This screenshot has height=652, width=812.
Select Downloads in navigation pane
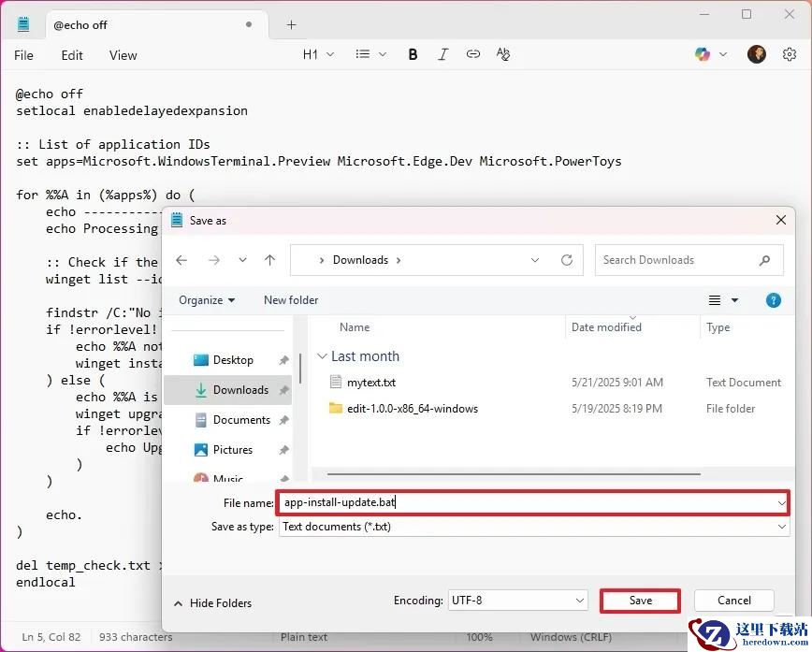click(227, 390)
